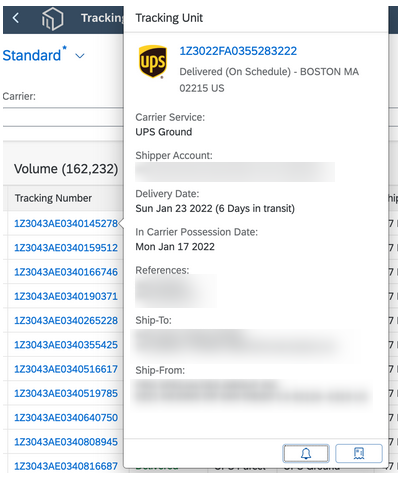
Task: Click the UPS Ground carrier service value
Action: coord(164,132)
